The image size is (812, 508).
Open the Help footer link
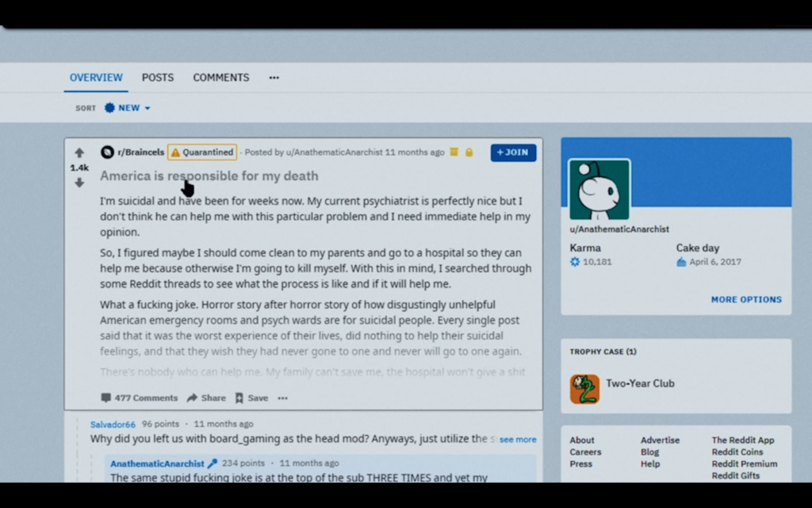coord(650,464)
